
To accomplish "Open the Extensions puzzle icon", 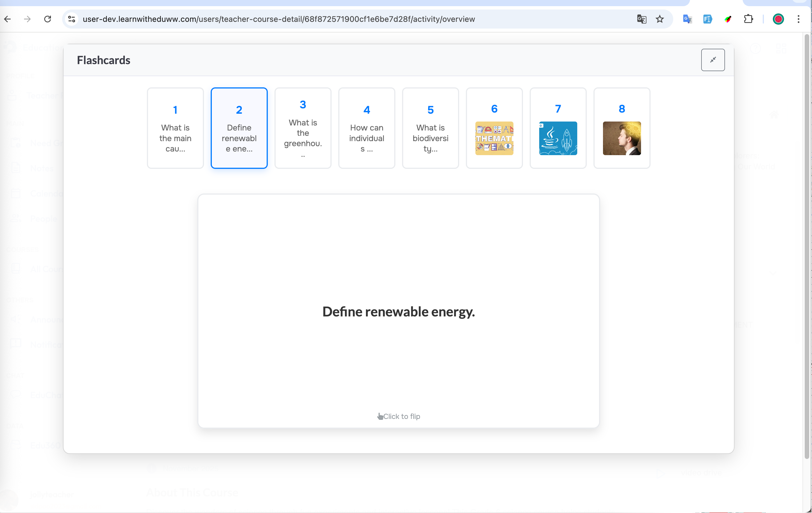I will [x=748, y=19].
